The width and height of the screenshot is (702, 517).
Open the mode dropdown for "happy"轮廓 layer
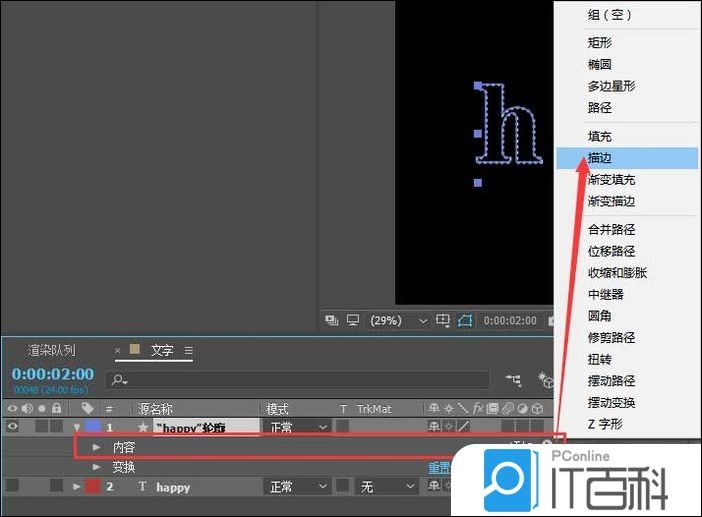pos(296,427)
